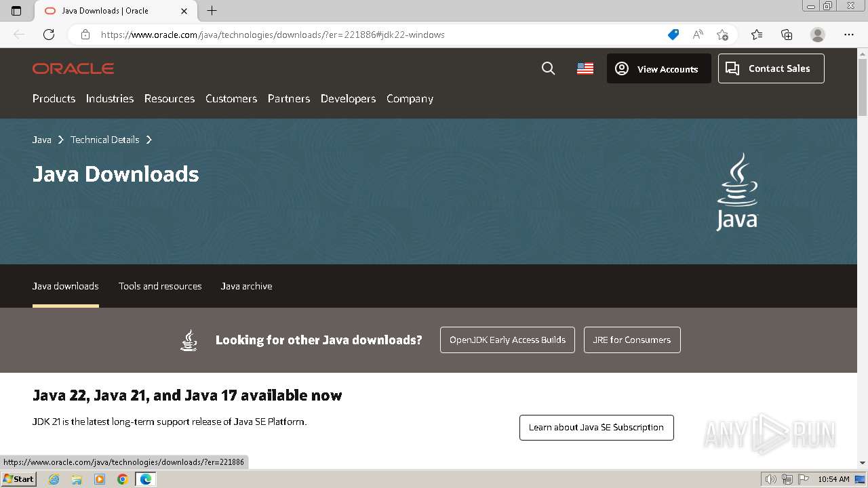Open the Collections icon

(x=787, y=35)
